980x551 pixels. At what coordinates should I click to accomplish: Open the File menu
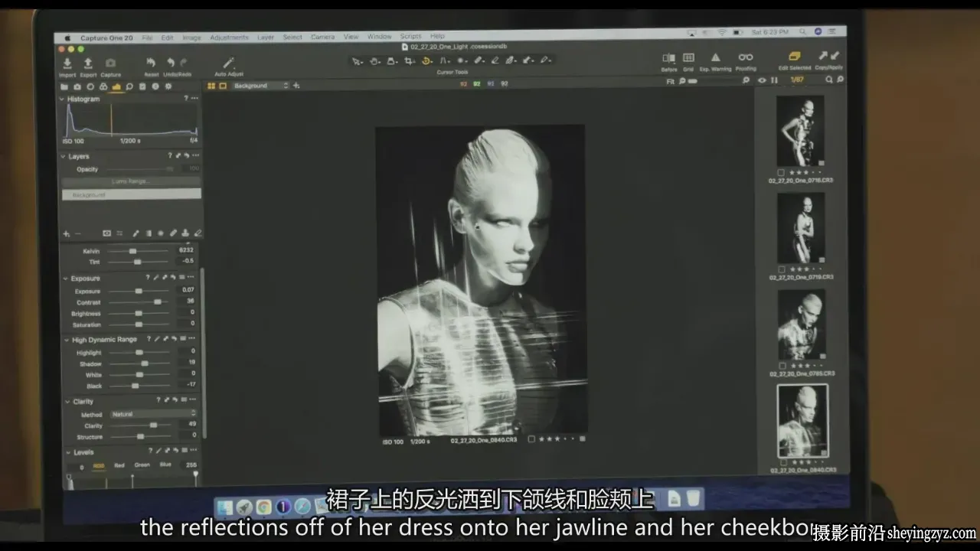147,37
